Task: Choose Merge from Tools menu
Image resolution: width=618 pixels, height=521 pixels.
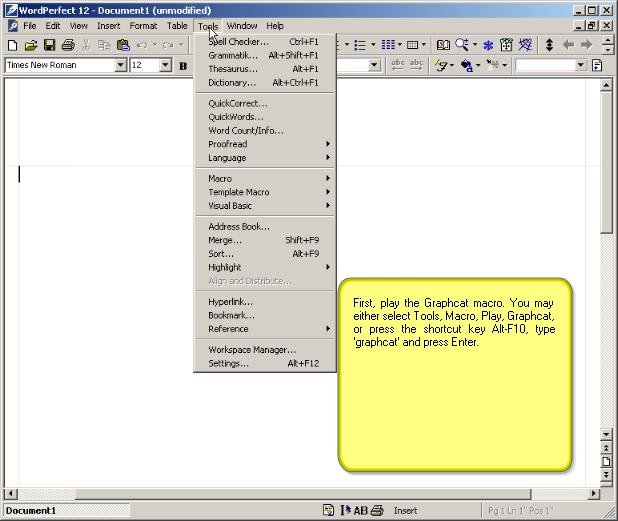Action: point(265,240)
